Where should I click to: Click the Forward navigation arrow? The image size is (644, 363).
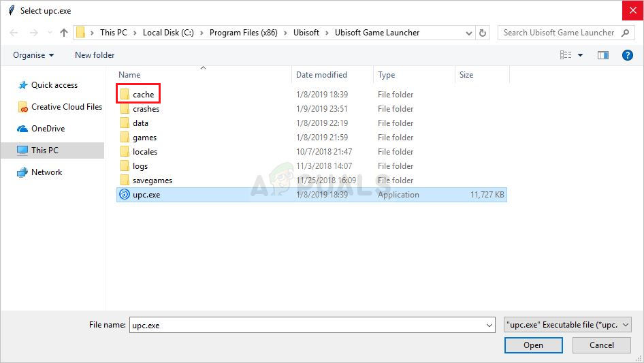click(x=33, y=33)
